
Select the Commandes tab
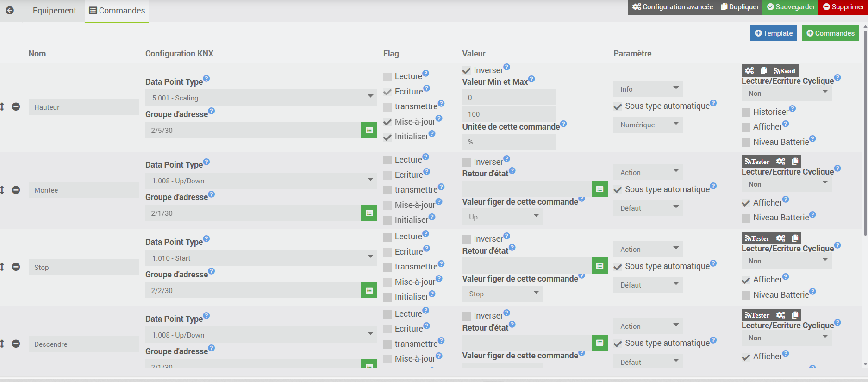click(117, 10)
